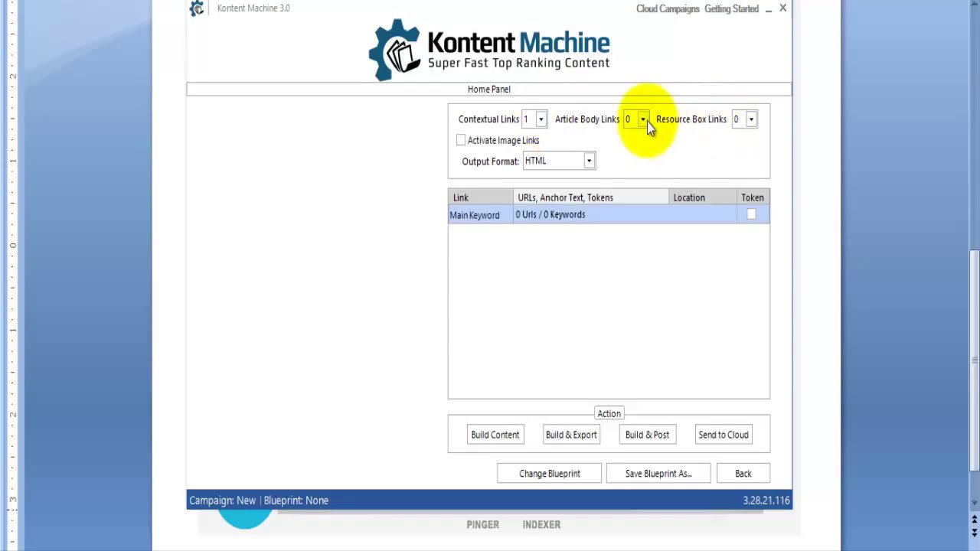Go Back to previous panel
This screenshot has width=980, height=551.
(x=743, y=474)
